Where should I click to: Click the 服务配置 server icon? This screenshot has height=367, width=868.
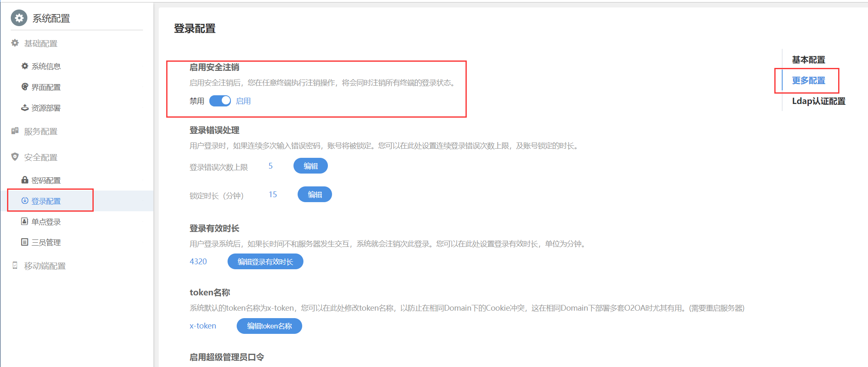point(15,131)
